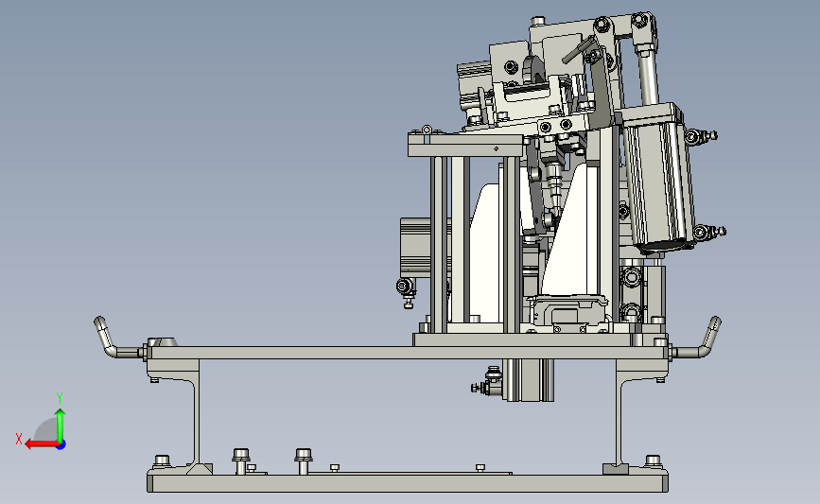The image size is (820, 504).
Task: Select the left vertical support leg
Action: coord(197,418)
